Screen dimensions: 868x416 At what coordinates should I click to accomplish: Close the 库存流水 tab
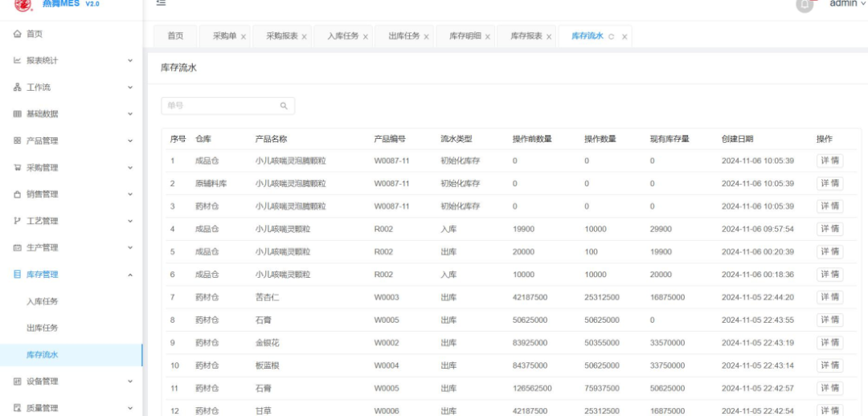(624, 37)
